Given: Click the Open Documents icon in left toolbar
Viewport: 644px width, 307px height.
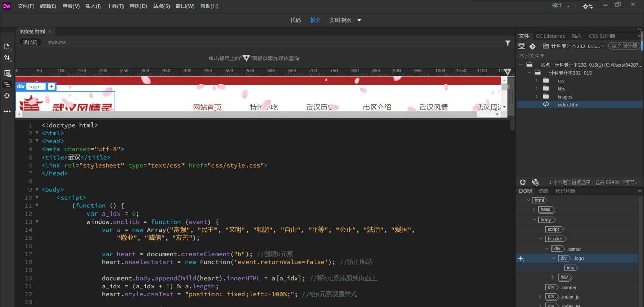Looking at the screenshot, I should (7, 47).
